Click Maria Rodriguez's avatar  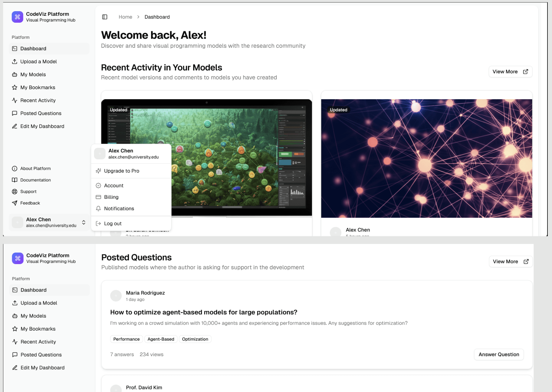click(x=116, y=296)
